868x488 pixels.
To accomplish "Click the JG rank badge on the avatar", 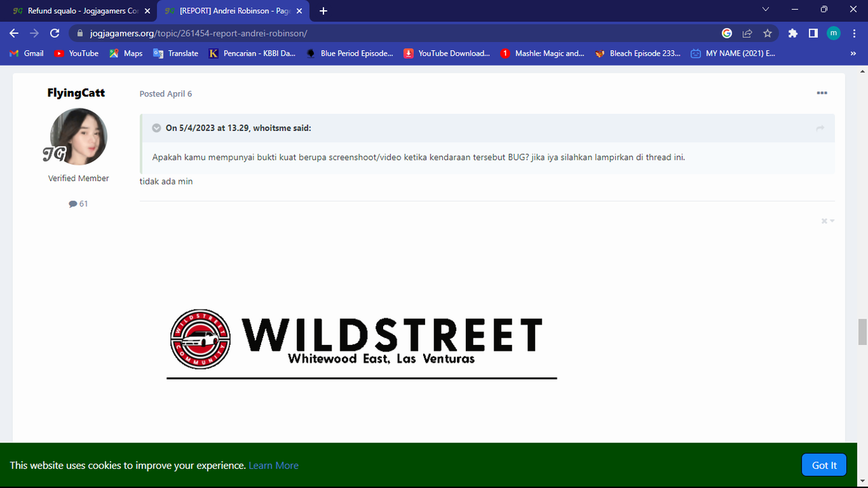I will (x=54, y=155).
